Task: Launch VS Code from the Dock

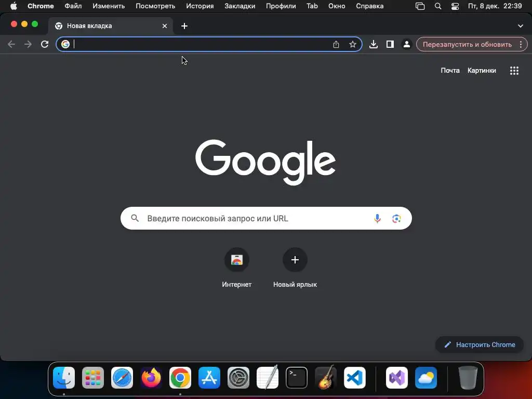Action: (354, 378)
